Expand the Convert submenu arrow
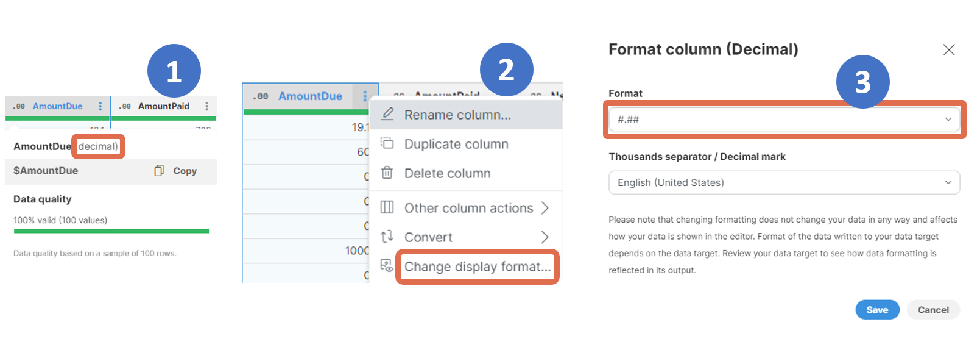Viewport: 980px width, 347px height. click(x=545, y=237)
